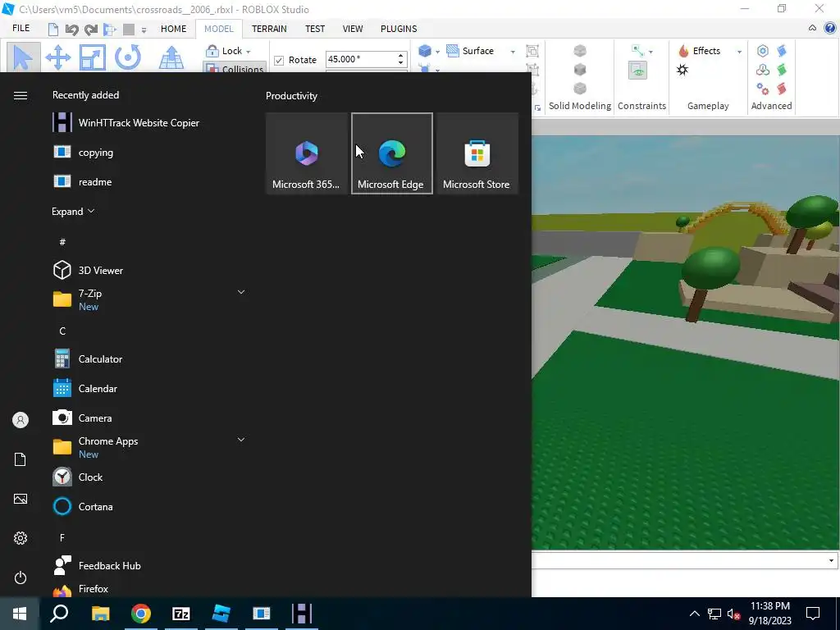The width and height of the screenshot is (840, 630).
Task: Insert a Part using the blue block icon
Action: [425, 51]
